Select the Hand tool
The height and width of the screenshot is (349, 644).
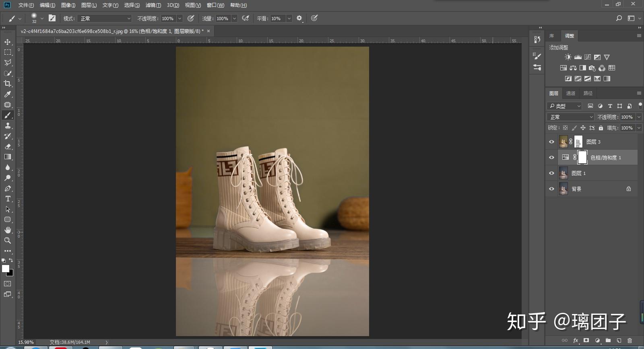point(8,230)
